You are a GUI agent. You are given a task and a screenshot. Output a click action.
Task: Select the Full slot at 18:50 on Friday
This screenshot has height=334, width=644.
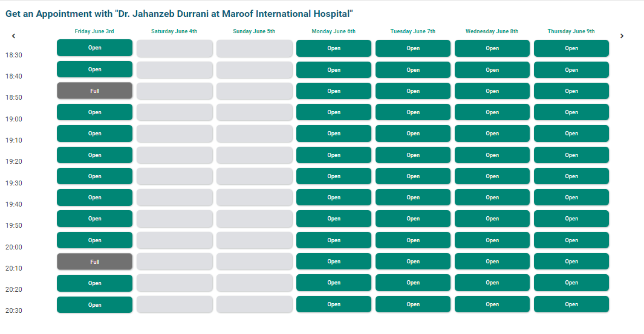[94, 91]
